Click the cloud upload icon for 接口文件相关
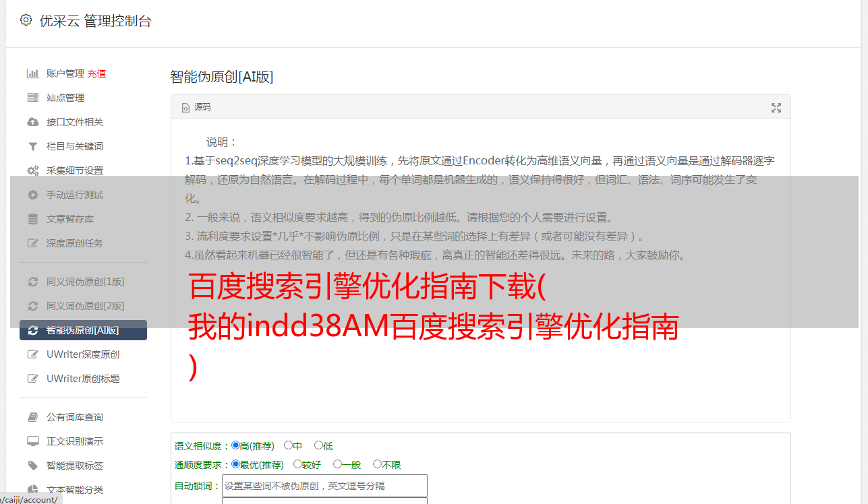Viewport: 868px width, 504px height. (32, 122)
